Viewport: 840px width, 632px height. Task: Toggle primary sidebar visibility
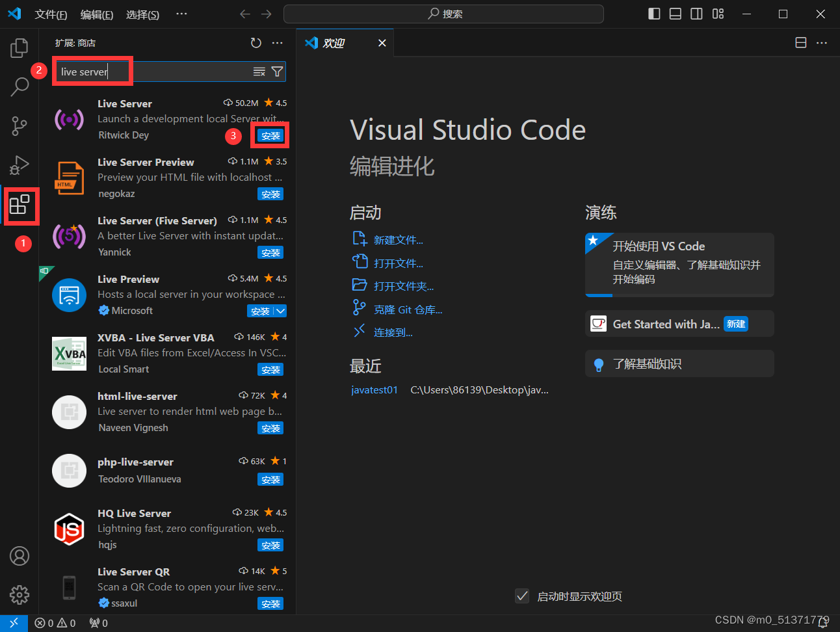655,14
